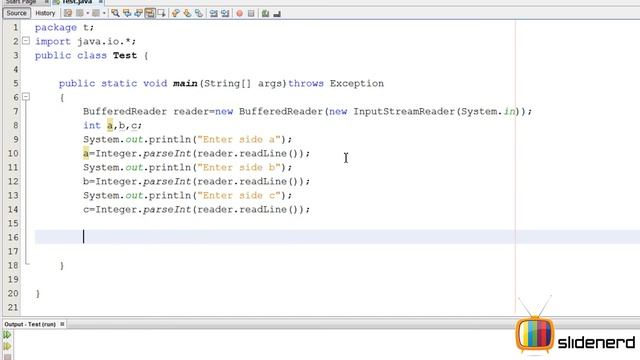Click the 'int' keyword on line 8
This screenshot has height=360, width=640.
[x=92, y=126]
